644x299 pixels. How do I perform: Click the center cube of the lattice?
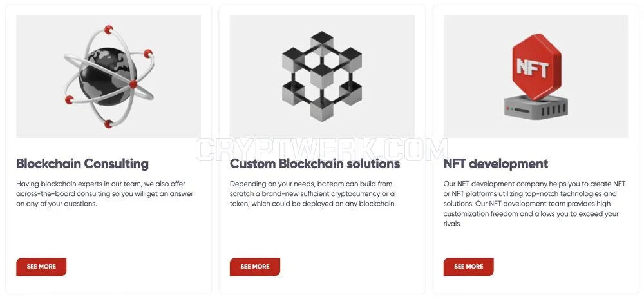tap(321, 76)
